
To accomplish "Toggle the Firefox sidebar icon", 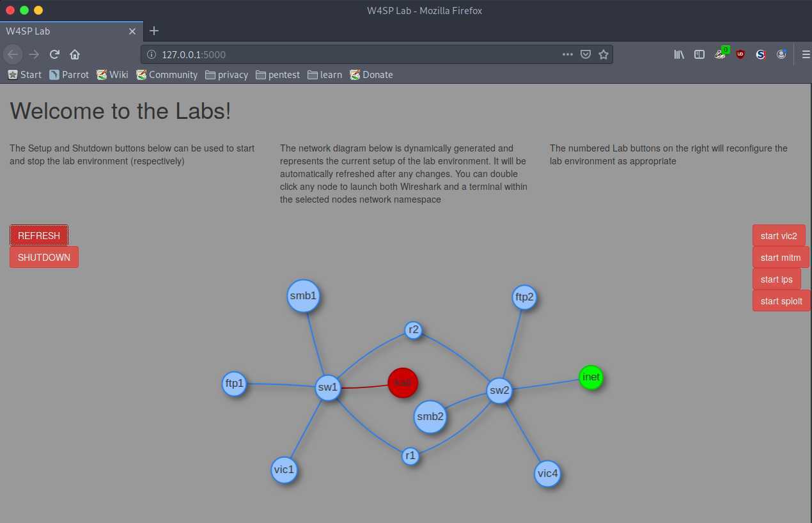I will click(x=699, y=54).
